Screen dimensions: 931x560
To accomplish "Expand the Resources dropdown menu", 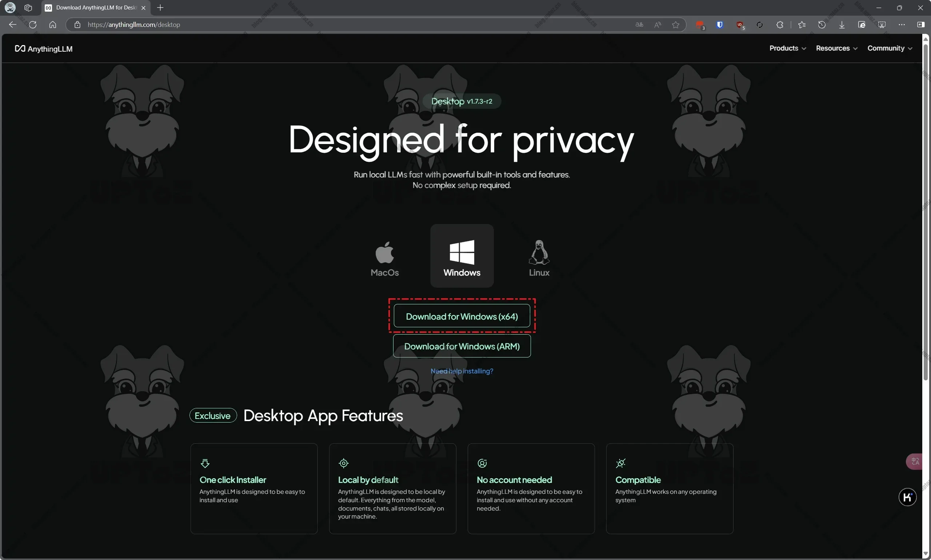I will [x=836, y=48].
